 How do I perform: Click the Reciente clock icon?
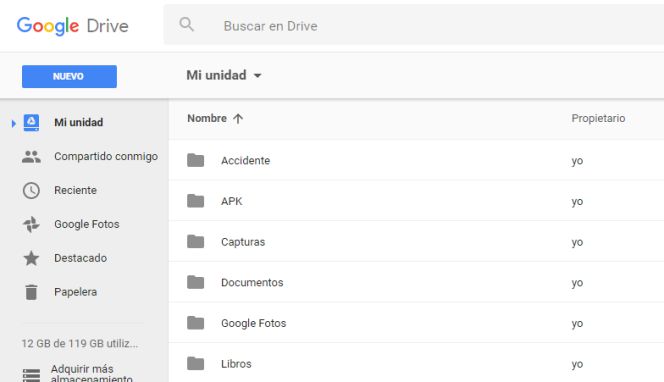coord(31,191)
